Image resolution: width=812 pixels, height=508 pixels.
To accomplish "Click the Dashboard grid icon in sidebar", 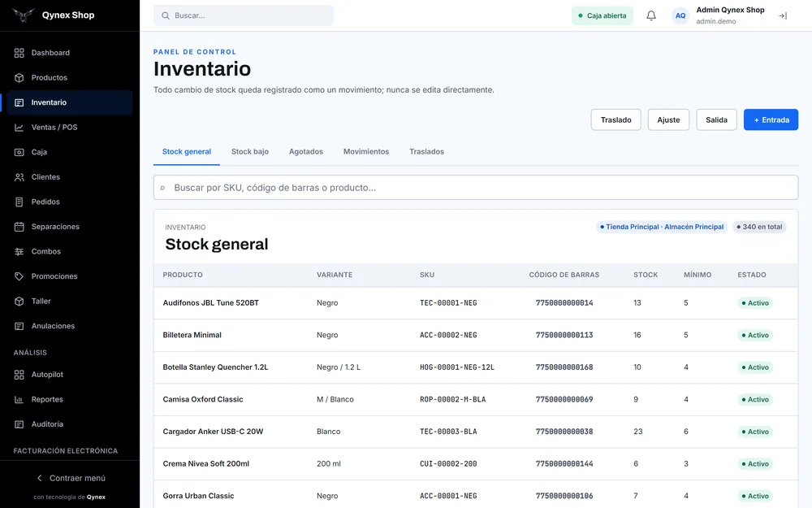I will [x=19, y=53].
